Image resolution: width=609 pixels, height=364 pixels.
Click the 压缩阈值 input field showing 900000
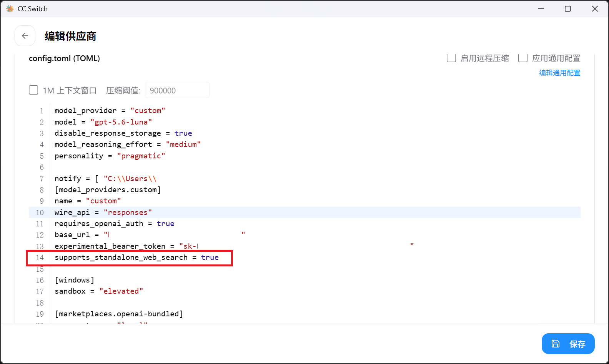(177, 90)
